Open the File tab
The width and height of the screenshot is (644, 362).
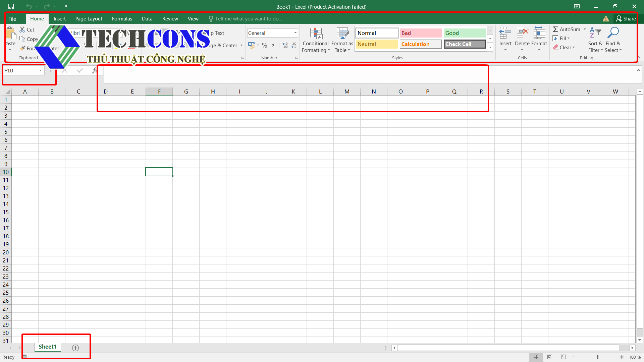pyautogui.click(x=12, y=19)
